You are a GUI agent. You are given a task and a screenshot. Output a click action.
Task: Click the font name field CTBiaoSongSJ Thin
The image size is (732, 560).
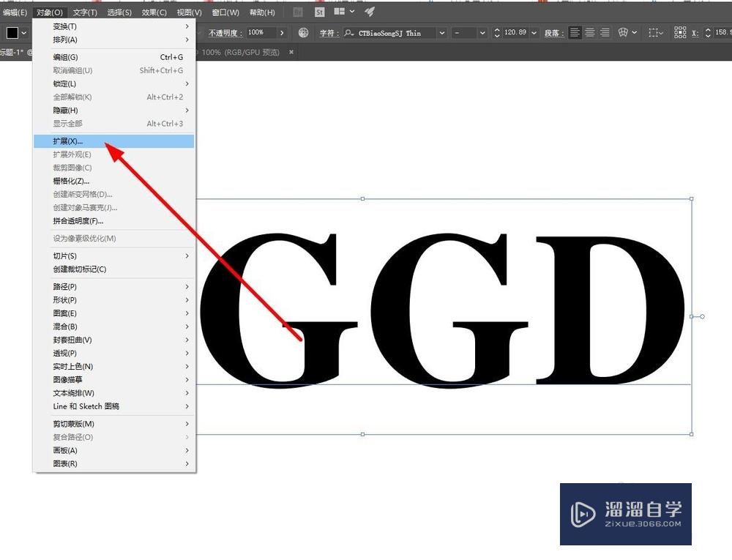tap(390, 33)
